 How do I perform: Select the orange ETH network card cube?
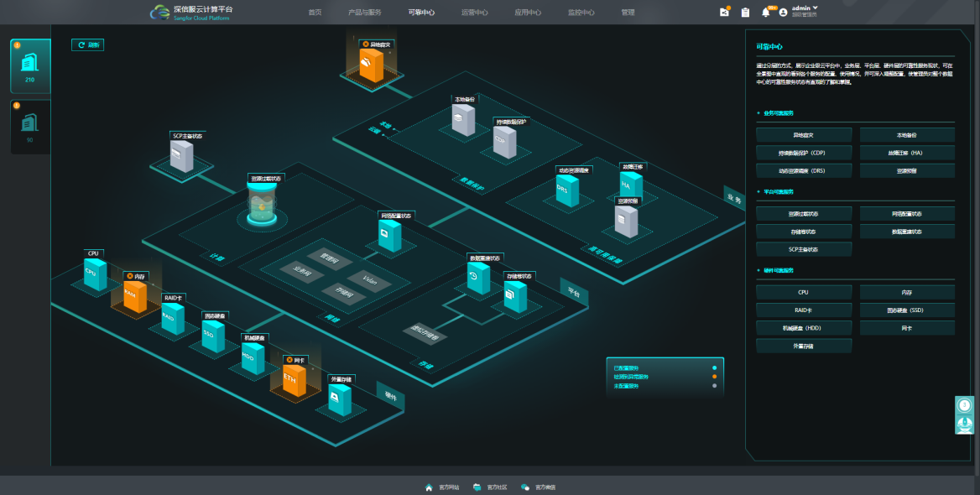point(289,382)
